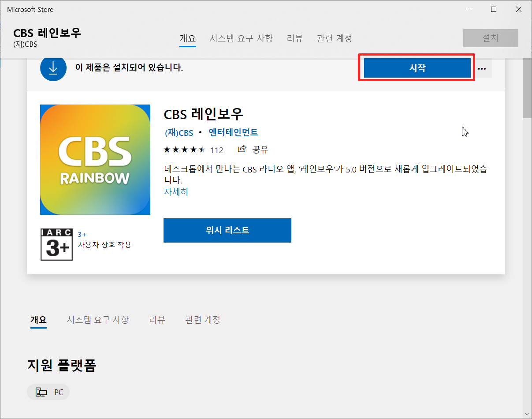Click the download arrow icon next to installed message

tap(53, 68)
